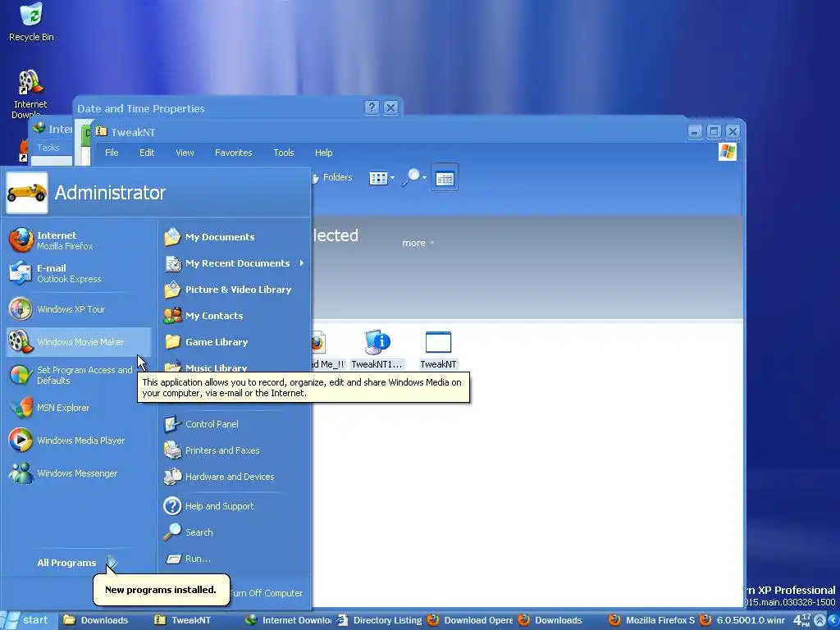This screenshot has width=840, height=630.
Task: Toggle the Folders pane button
Action: click(332, 177)
